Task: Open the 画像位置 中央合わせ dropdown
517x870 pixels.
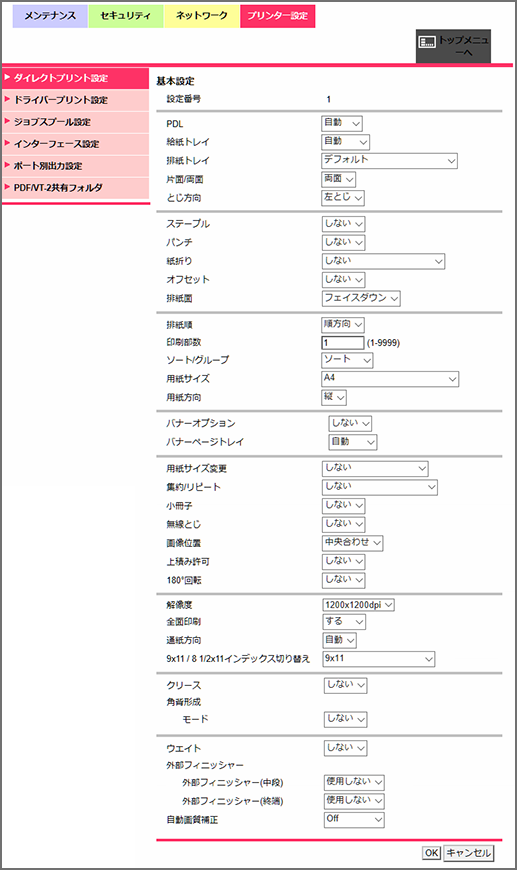Action: 352,543
